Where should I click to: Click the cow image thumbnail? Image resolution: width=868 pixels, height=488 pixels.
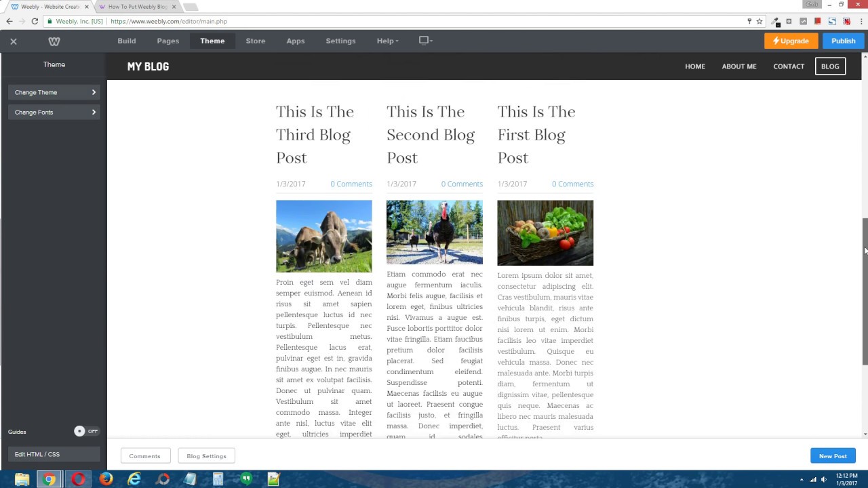[x=324, y=236]
